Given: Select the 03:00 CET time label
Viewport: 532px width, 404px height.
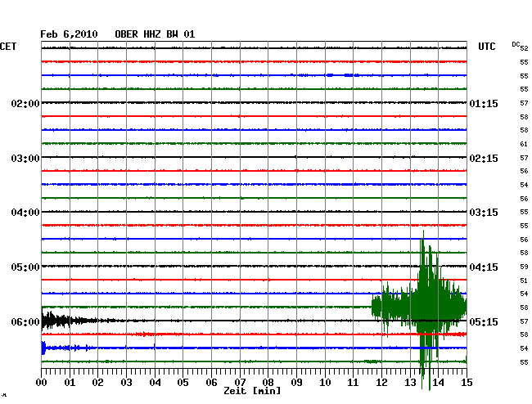Looking at the screenshot, I should [x=25, y=159].
